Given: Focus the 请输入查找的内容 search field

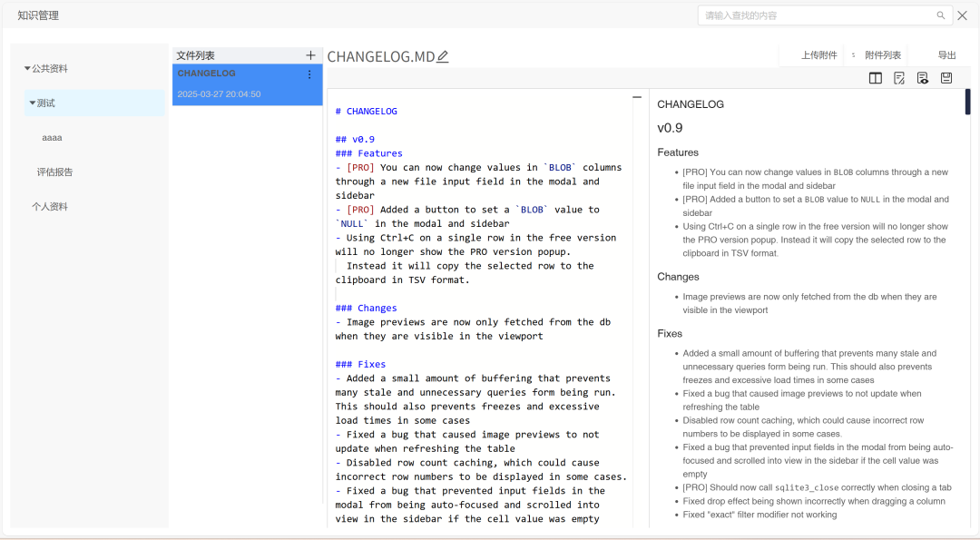Looking at the screenshot, I should coord(825,15).
